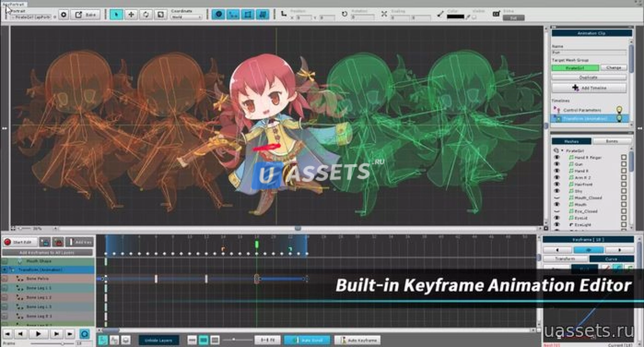Jump to the last frame
This screenshot has width=644, height=347.
(x=69, y=333)
